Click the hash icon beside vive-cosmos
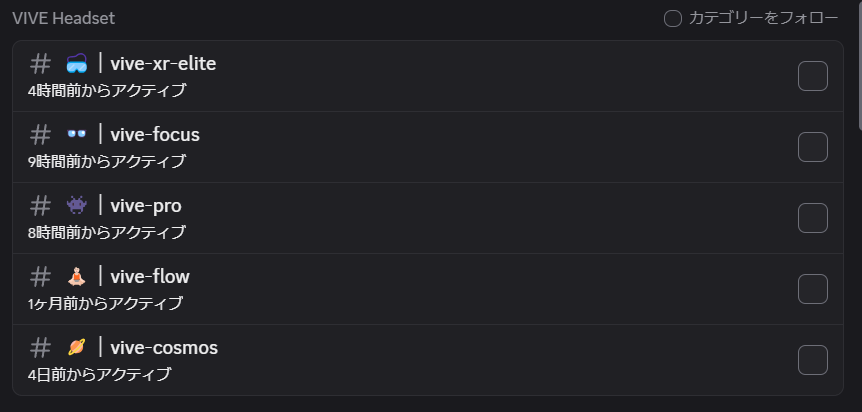The height and width of the screenshot is (412, 862). (40, 348)
